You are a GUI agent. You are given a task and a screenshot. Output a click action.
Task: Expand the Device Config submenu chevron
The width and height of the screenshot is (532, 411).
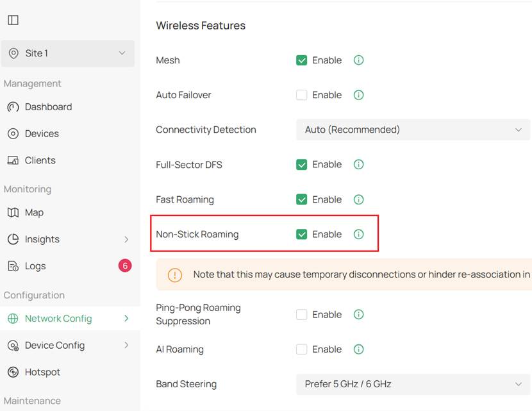126,345
